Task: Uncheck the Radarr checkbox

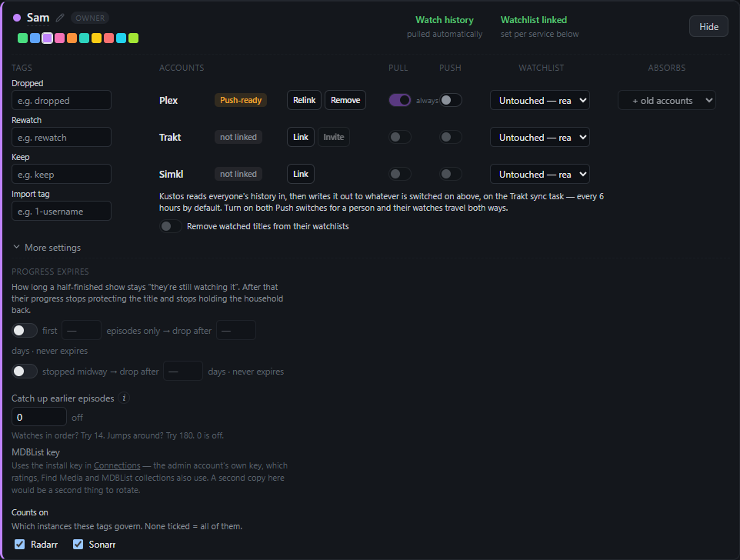Action: pyautogui.click(x=19, y=545)
